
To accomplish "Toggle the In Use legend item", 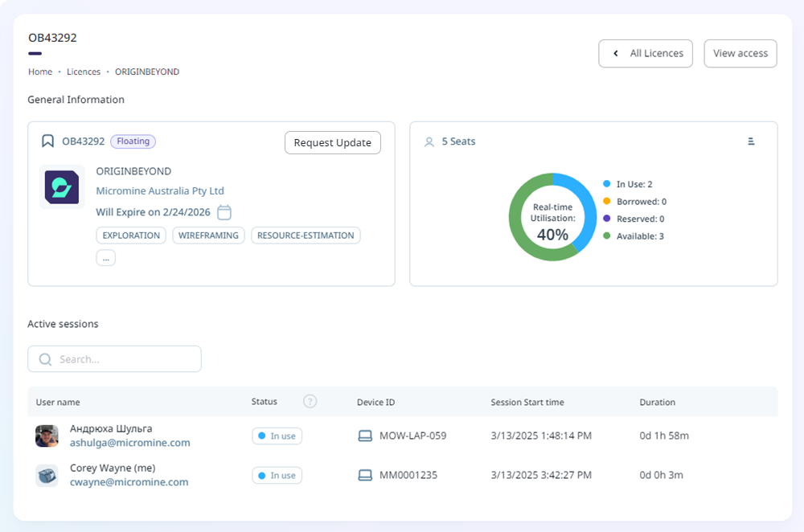I will point(634,184).
